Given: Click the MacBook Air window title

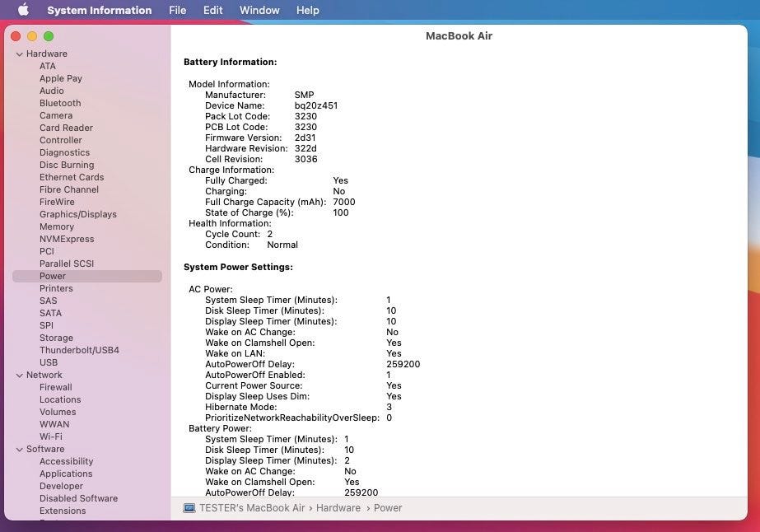Looking at the screenshot, I should point(459,36).
